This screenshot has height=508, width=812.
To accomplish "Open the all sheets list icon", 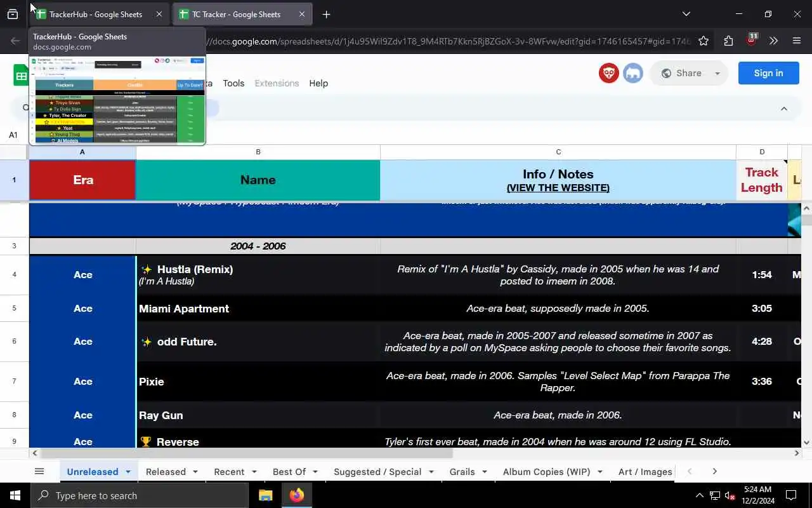I will click(39, 471).
